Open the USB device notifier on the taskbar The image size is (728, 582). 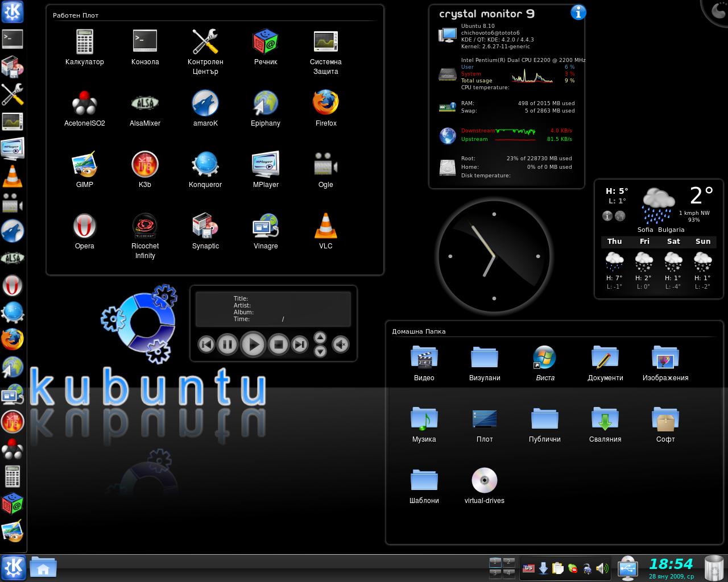point(627,568)
